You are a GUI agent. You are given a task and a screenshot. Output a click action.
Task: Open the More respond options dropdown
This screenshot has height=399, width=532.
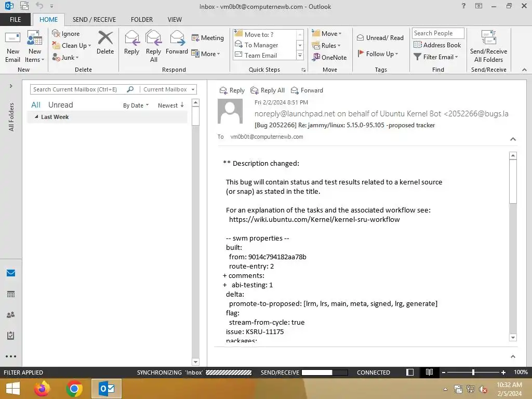[x=206, y=54]
